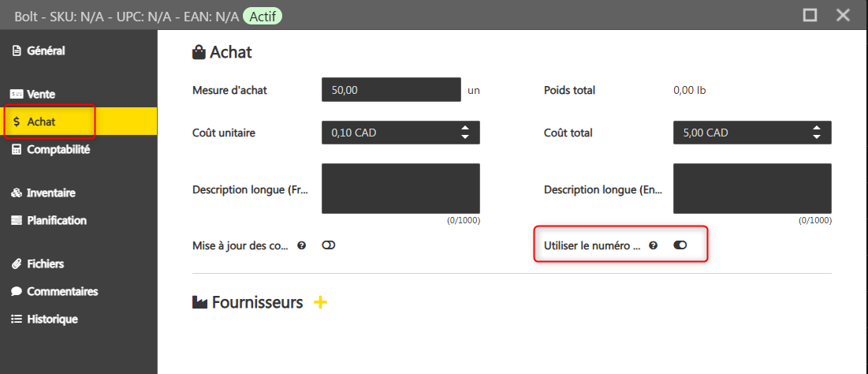This screenshot has width=868, height=374.
Task: Click the shopping bag icon in Achat heading
Action: [x=199, y=53]
